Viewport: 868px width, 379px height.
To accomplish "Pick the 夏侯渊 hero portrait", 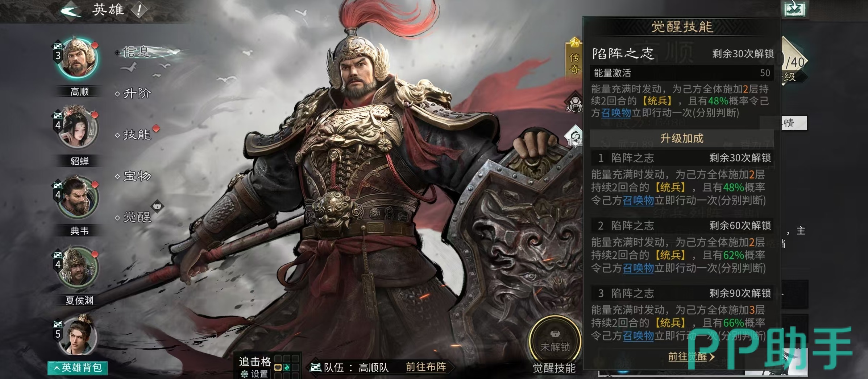I will (x=78, y=267).
